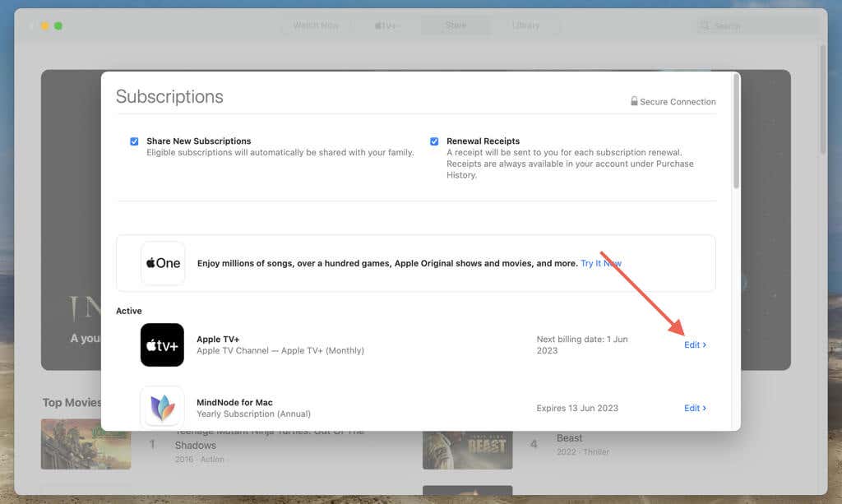Switch to the tv+ tab
The height and width of the screenshot is (504, 842).
[x=387, y=25]
